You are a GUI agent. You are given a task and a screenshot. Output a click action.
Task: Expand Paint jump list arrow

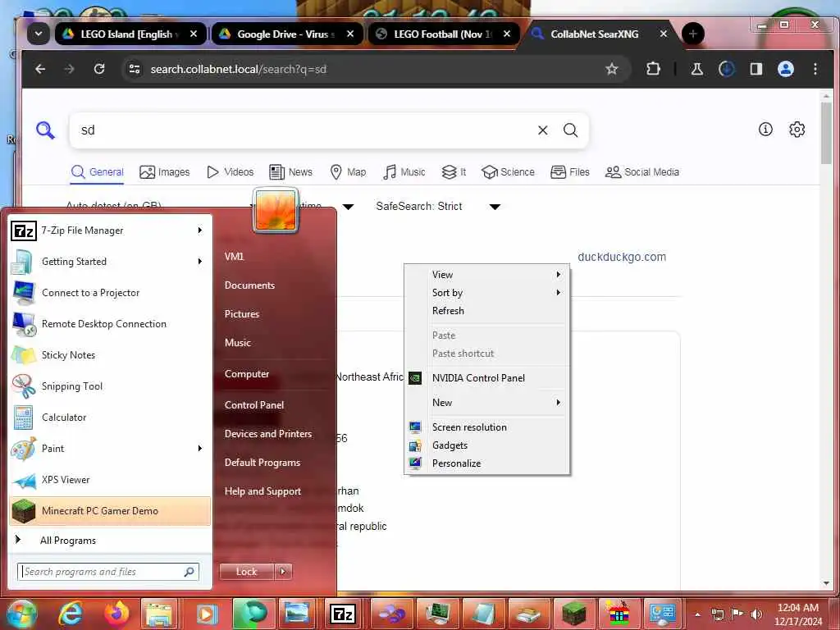tap(200, 449)
